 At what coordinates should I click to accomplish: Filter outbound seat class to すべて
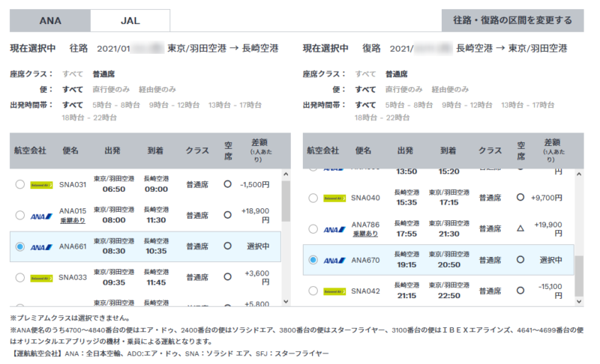73,74
